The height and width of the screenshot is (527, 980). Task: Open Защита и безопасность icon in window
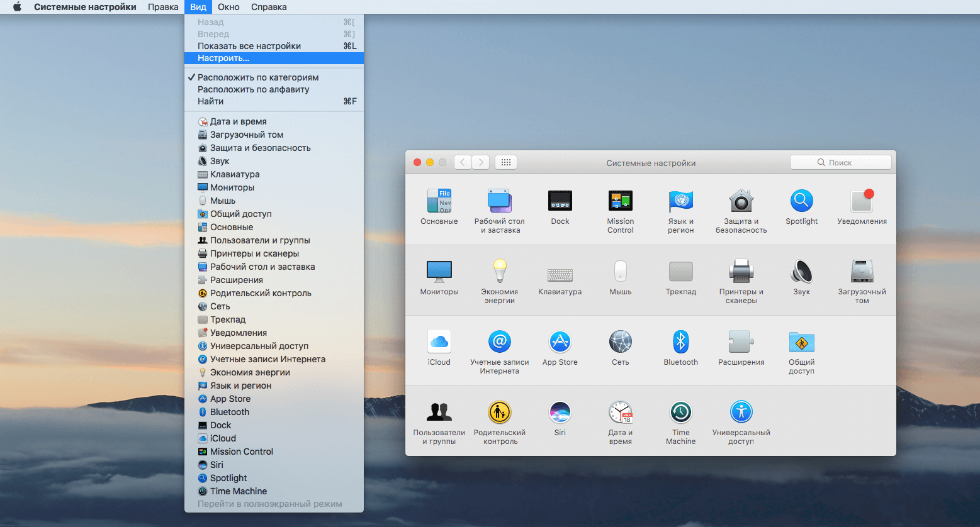[x=741, y=201]
